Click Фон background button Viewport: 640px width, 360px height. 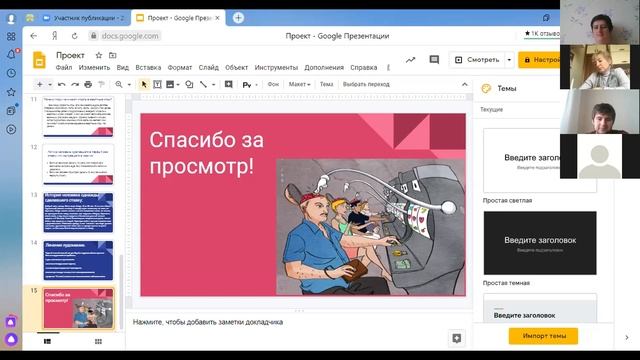click(x=273, y=84)
